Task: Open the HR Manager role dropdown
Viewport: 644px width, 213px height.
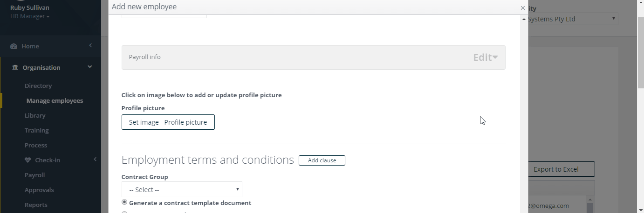Action: coord(30,16)
